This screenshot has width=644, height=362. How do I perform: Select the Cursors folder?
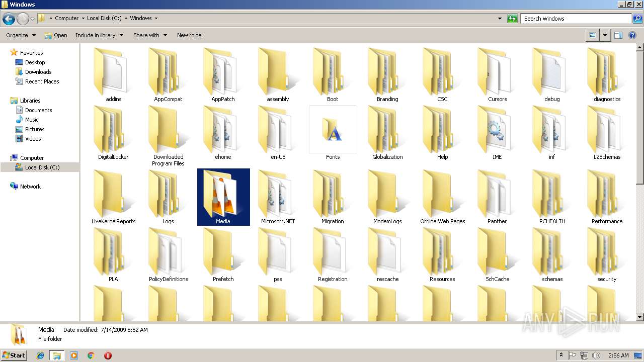pos(497,75)
